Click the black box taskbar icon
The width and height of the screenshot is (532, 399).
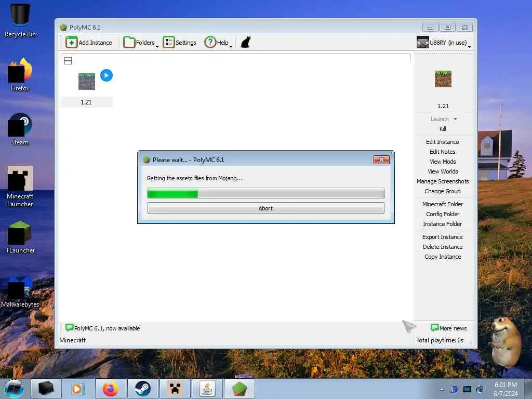46,389
